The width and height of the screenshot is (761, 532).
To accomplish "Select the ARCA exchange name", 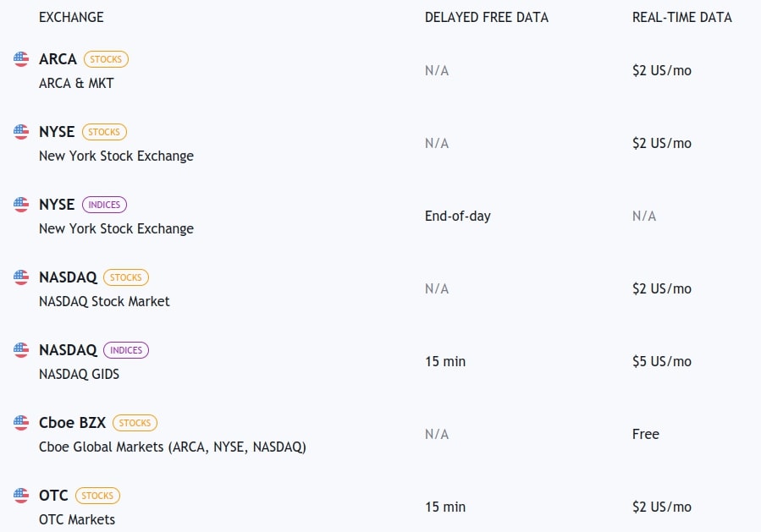I will [x=58, y=59].
